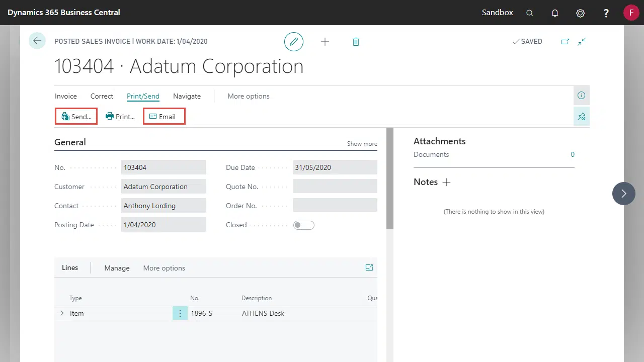Toggle the Closed switch

(x=304, y=225)
